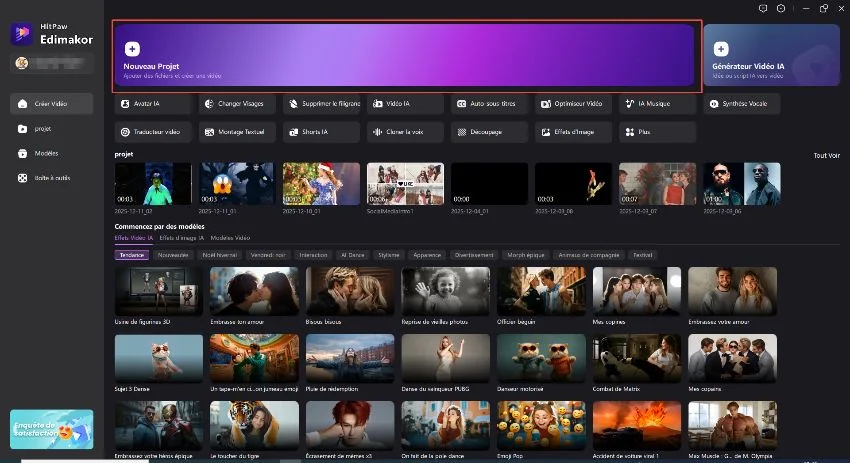
Task: Switch to the Modèles Vidéo tab
Action: click(230, 238)
